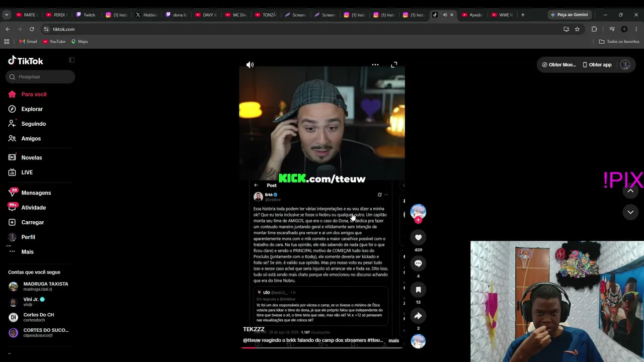Image resolution: width=644 pixels, height=362 pixels.
Task: Open a new browser tab
Action: pyautogui.click(x=523, y=15)
